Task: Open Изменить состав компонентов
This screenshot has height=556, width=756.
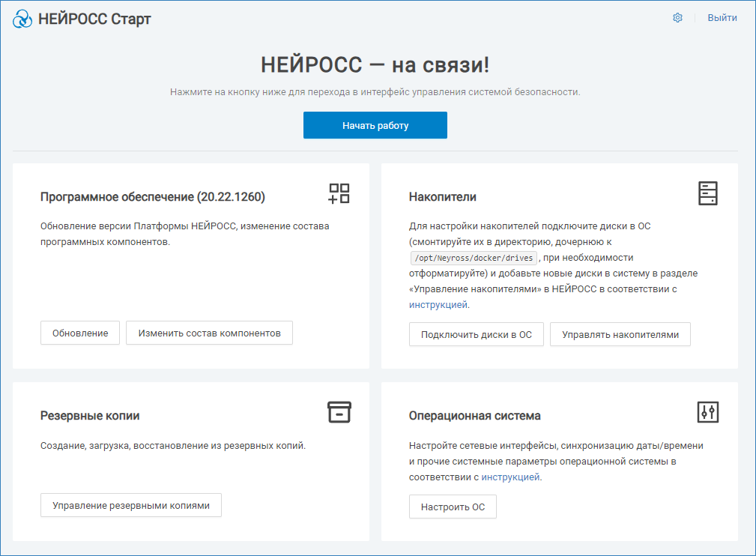Action: click(209, 333)
